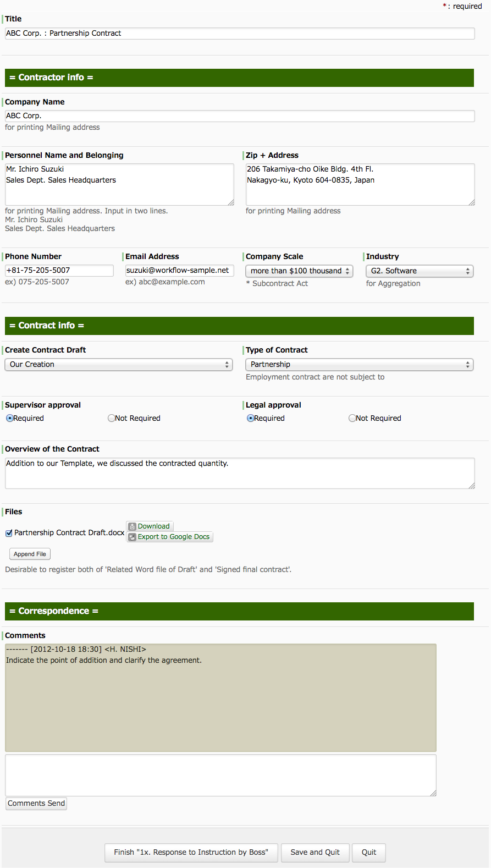Viewport: 491px width, 868px height.
Task: Click the Title input field
Action: pyautogui.click(x=240, y=34)
